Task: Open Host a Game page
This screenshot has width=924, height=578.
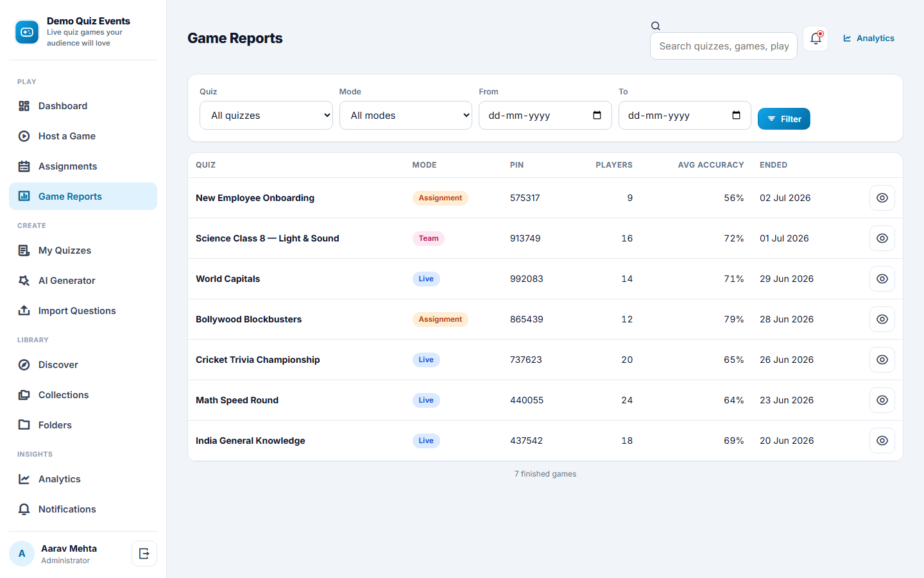Action: pyautogui.click(x=83, y=136)
